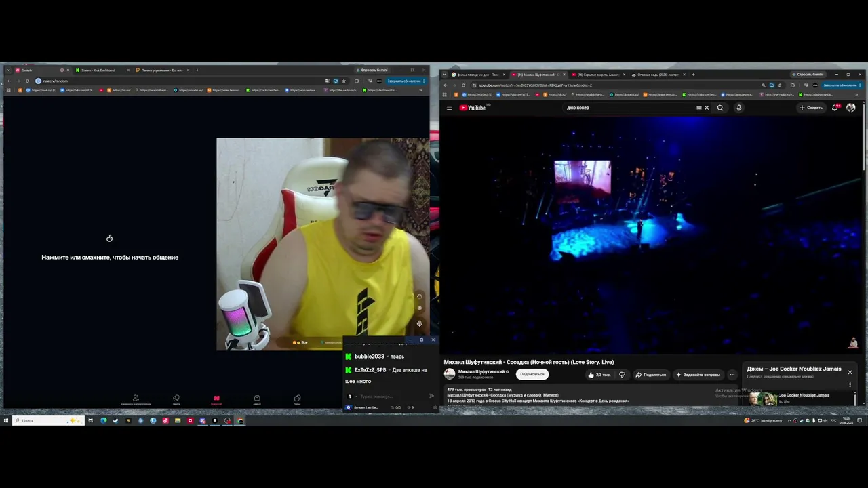Open the YouTube account avatar menu
Screen dimensions: 868x488
click(x=851, y=108)
